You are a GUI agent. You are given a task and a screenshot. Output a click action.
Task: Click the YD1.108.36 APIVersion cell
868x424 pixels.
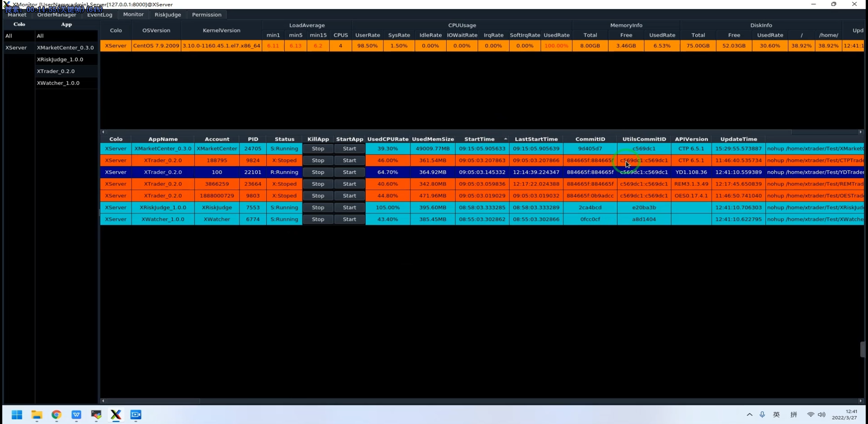click(691, 172)
